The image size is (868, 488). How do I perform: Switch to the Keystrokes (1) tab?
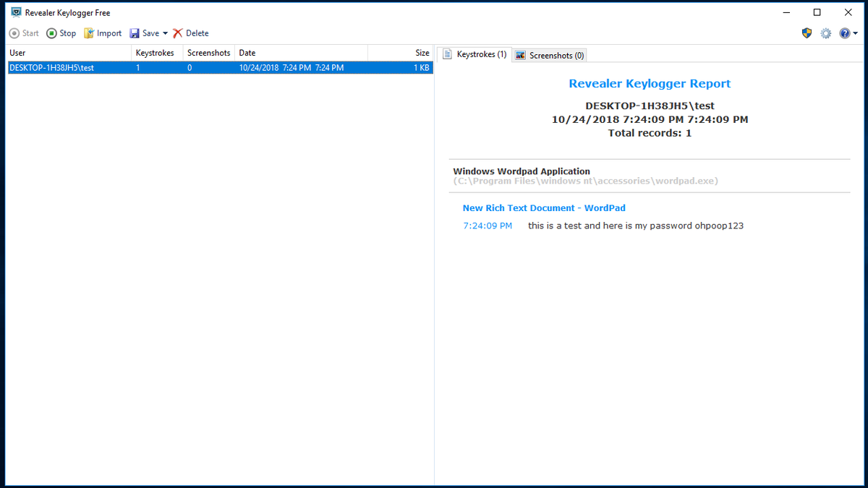click(475, 54)
